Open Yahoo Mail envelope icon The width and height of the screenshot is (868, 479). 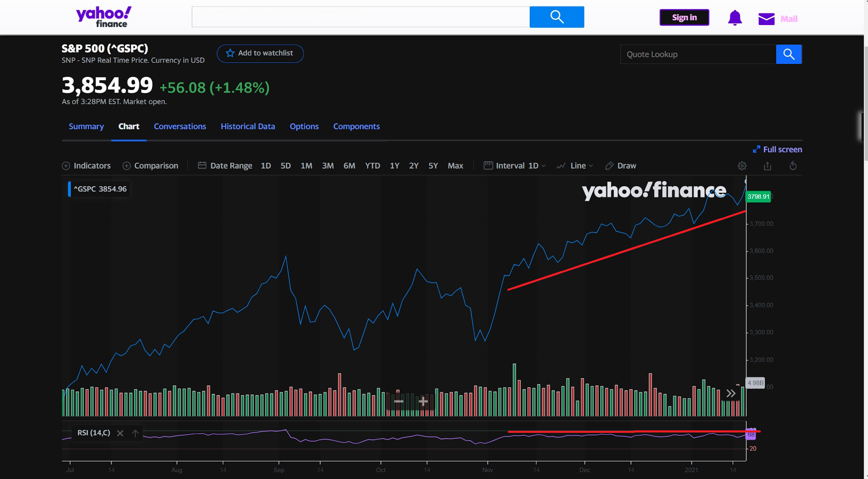[766, 19]
